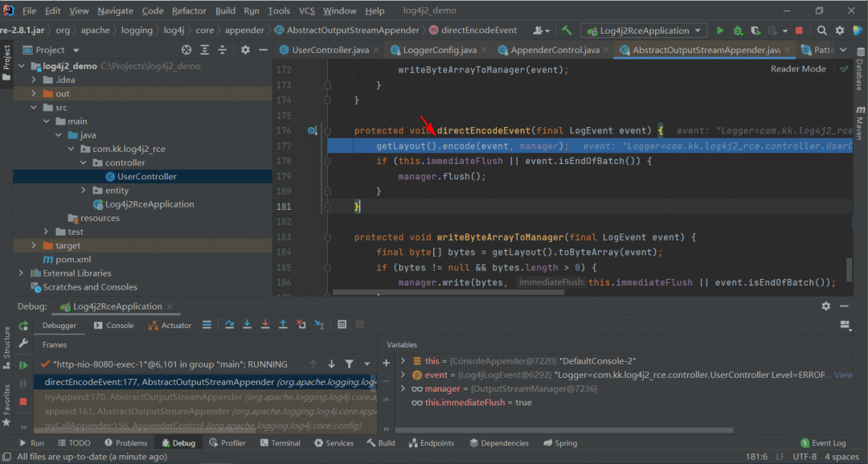Click the Resume Program icon in the debug sidebar
The image size is (868, 464).
pyautogui.click(x=23, y=365)
